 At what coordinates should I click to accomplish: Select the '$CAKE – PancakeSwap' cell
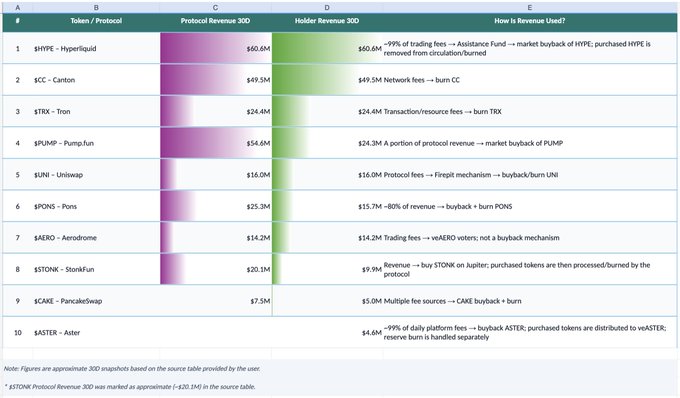click(x=96, y=301)
